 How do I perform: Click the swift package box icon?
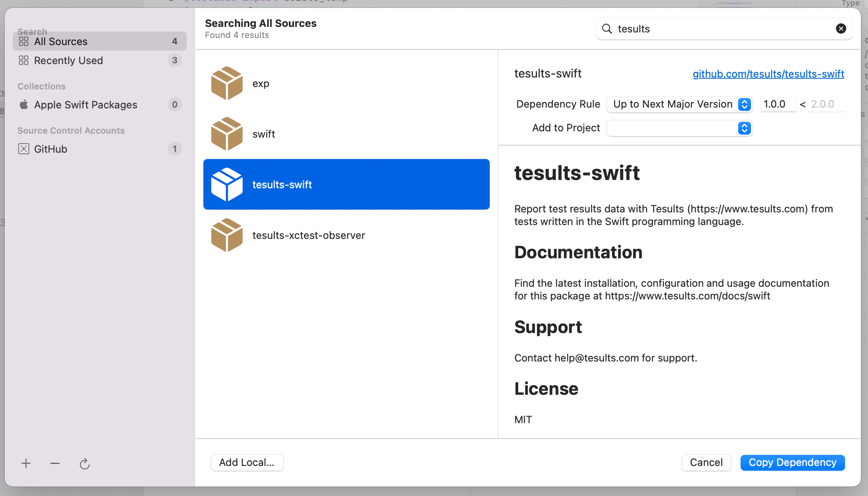pyautogui.click(x=227, y=134)
